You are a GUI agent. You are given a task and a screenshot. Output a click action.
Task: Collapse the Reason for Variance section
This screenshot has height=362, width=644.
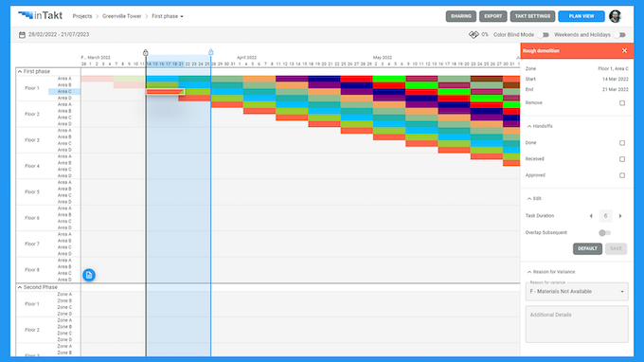pyautogui.click(x=529, y=272)
